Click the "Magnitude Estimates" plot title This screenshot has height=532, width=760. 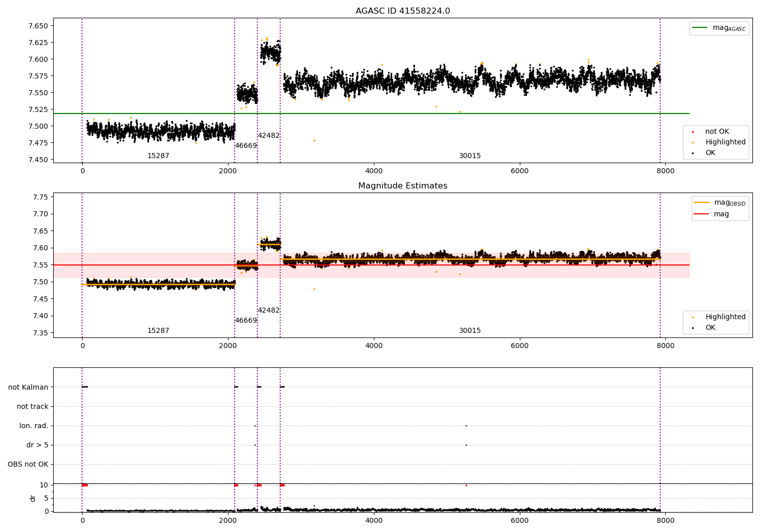click(403, 186)
